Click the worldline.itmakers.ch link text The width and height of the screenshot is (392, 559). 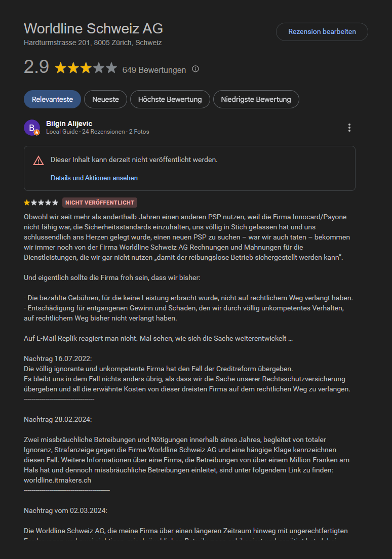point(57,480)
